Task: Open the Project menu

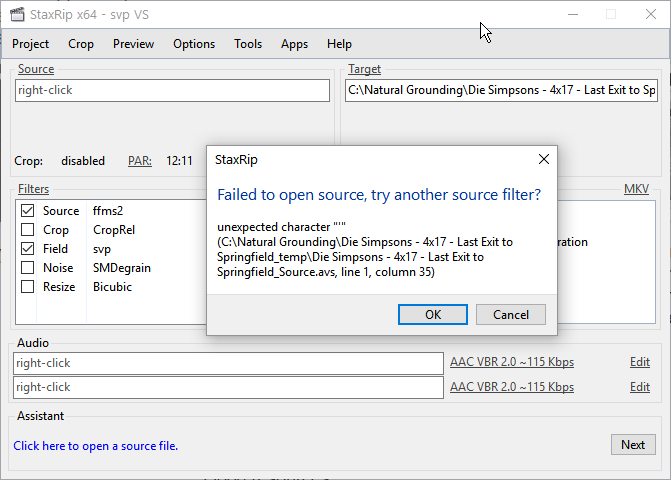Action: (x=31, y=44)
